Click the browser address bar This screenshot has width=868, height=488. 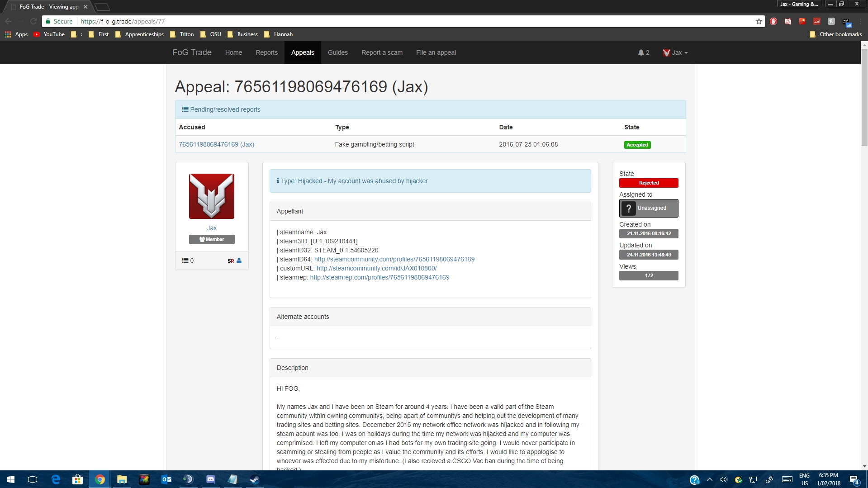407,21
